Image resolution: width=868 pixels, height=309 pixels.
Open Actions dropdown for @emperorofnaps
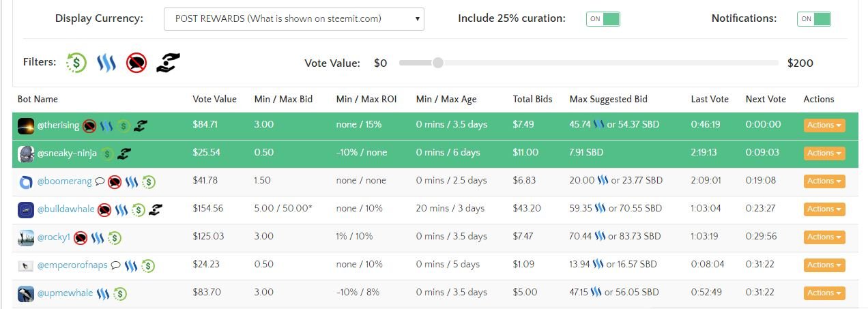click(824, 265)
